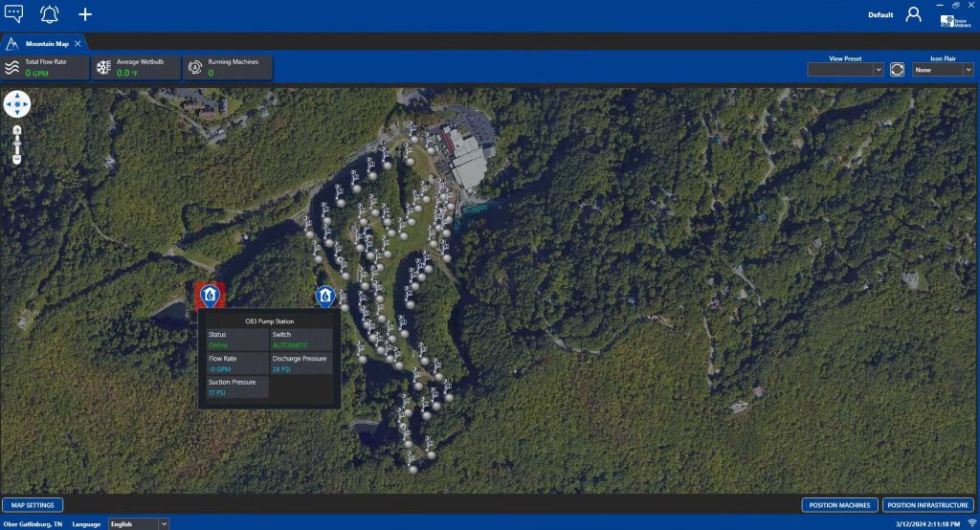This screenshot has height=530, width=980.
Task: Click the map pan compass control
Action: (17, 104)
